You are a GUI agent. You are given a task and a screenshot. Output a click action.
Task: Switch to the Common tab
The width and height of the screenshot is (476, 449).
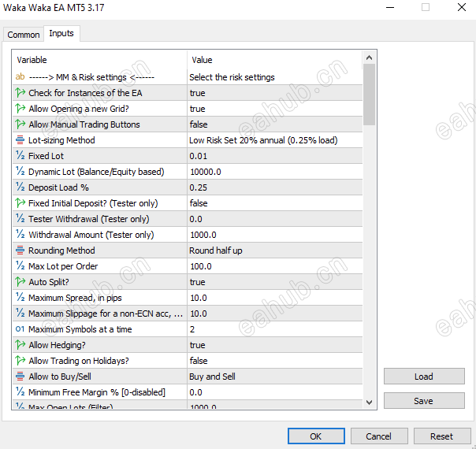(x=24, y=35)
